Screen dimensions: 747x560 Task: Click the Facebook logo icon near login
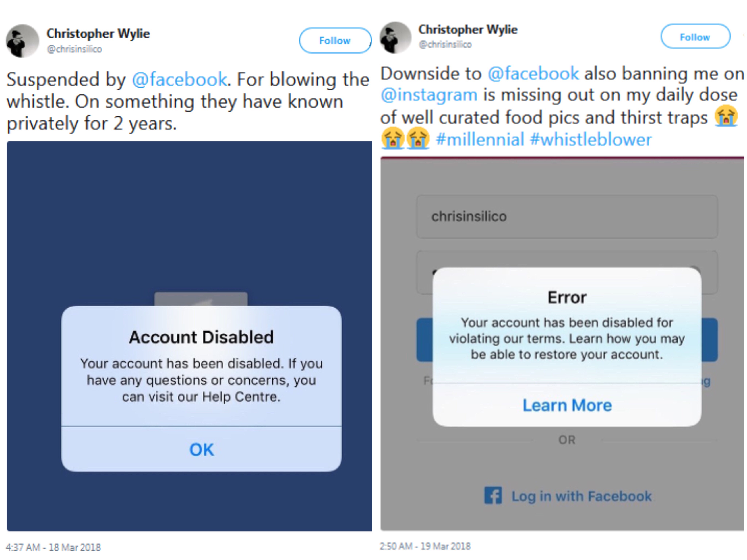point(493,495)
